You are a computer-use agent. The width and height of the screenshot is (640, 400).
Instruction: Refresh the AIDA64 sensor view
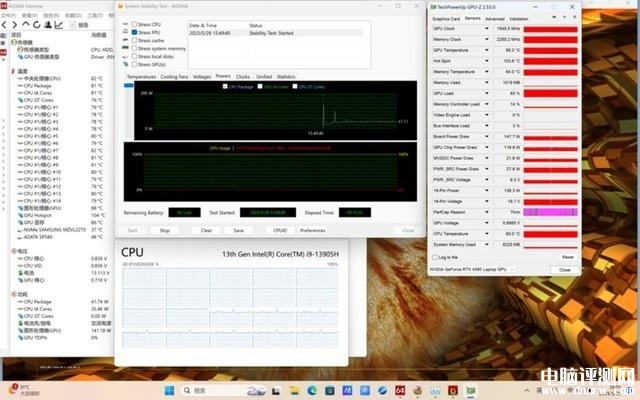(36, 25)
